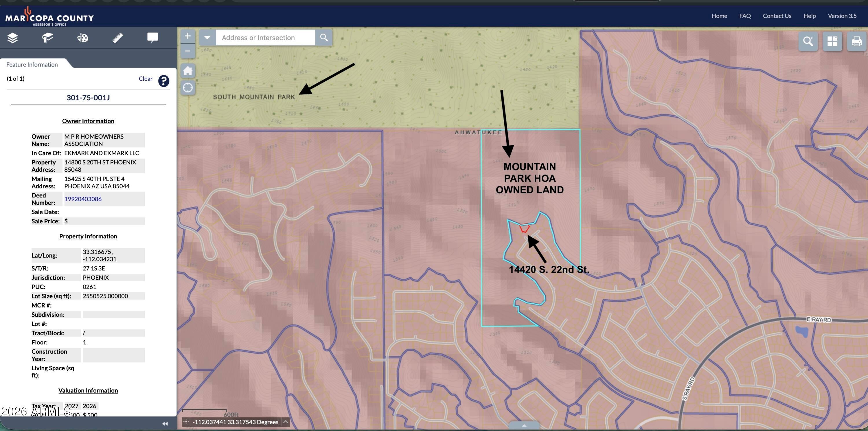868x431 pixels.
Task: Open the graduation cap legend icon
Action: point(47,38)
